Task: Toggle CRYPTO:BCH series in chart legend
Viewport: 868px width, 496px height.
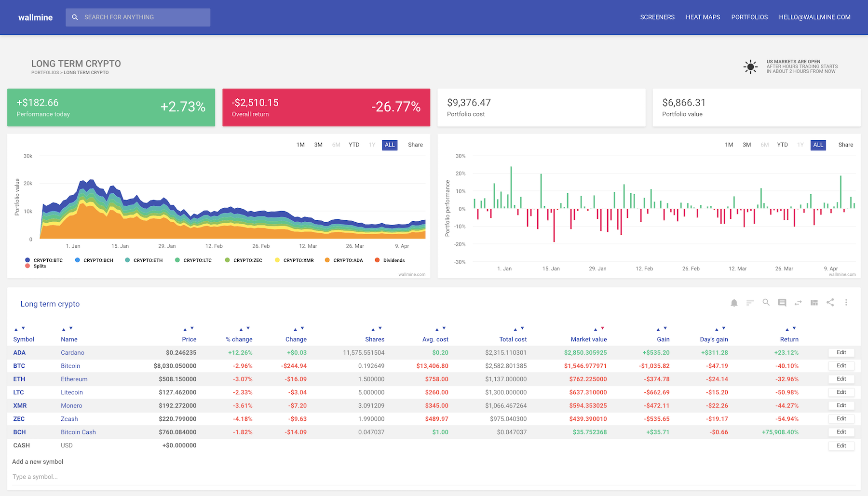Action: [94, 260]
